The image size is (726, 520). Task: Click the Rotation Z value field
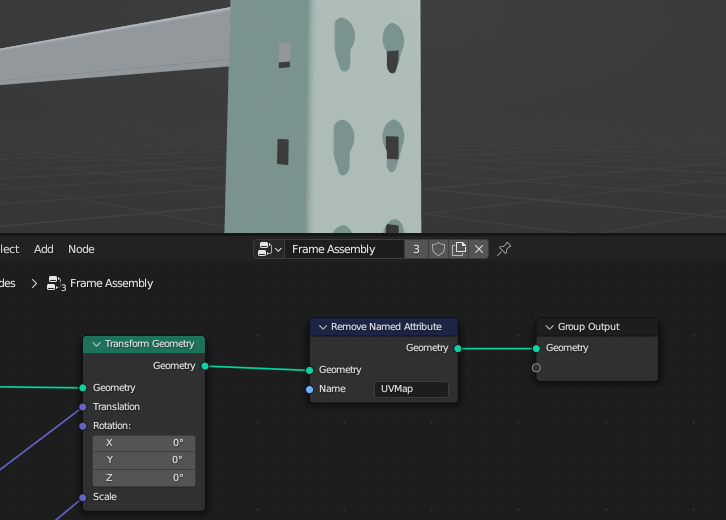(144, 478)
